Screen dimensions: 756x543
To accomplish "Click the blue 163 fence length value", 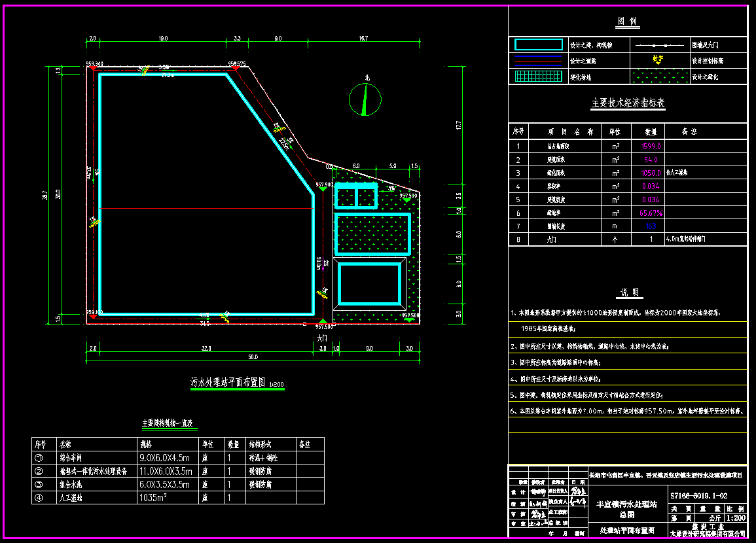I will (650, 226).
